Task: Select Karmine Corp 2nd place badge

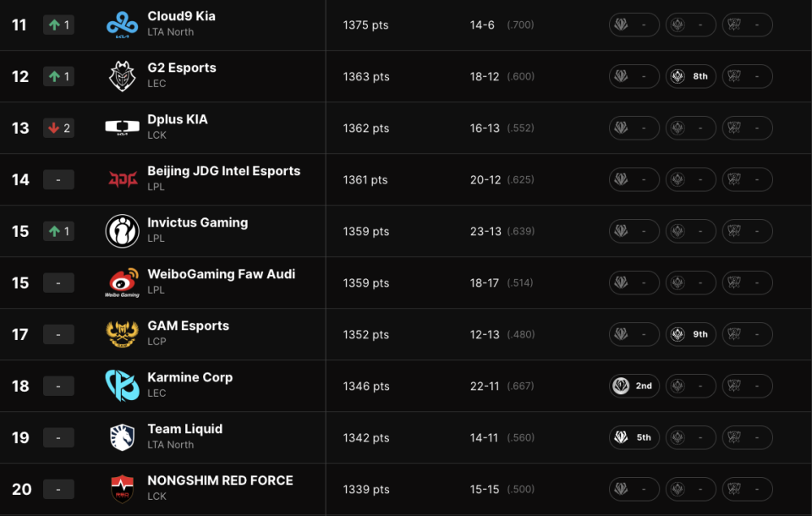Action: point(634,386)
